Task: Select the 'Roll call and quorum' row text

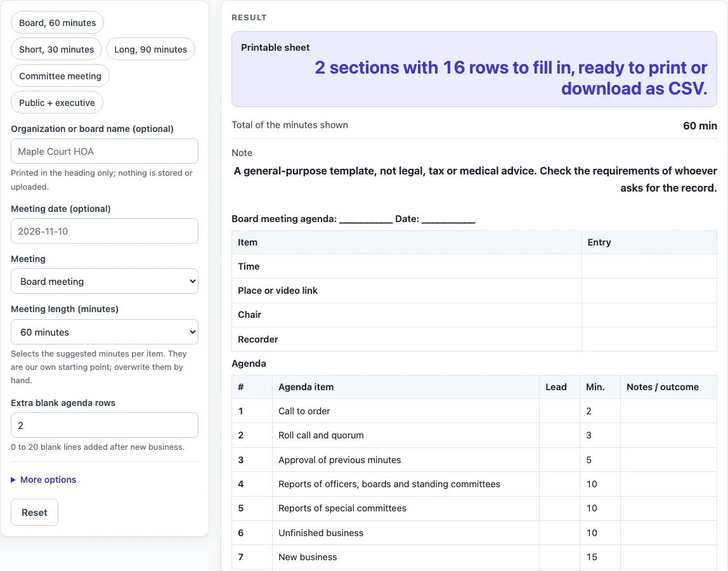Action: pos(321,435)
